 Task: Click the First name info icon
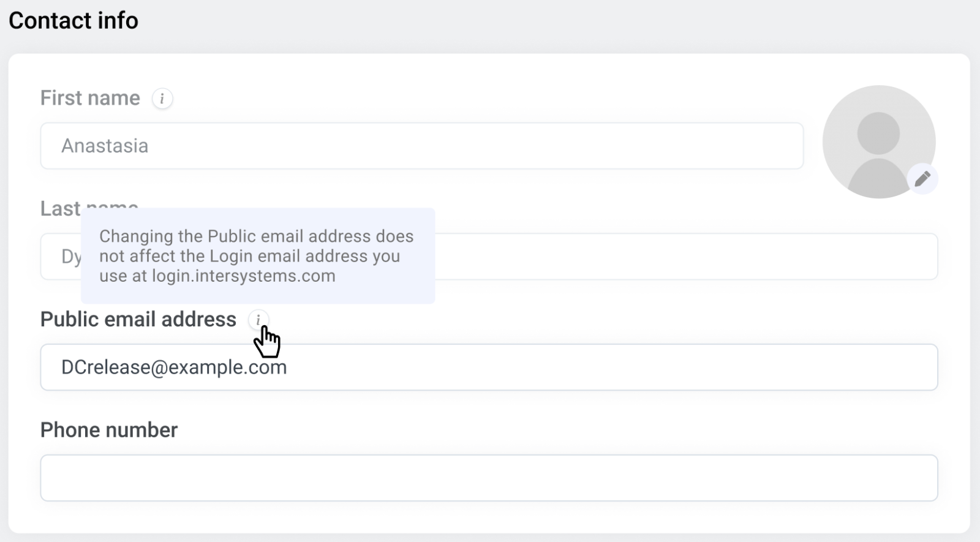(162, 99)
